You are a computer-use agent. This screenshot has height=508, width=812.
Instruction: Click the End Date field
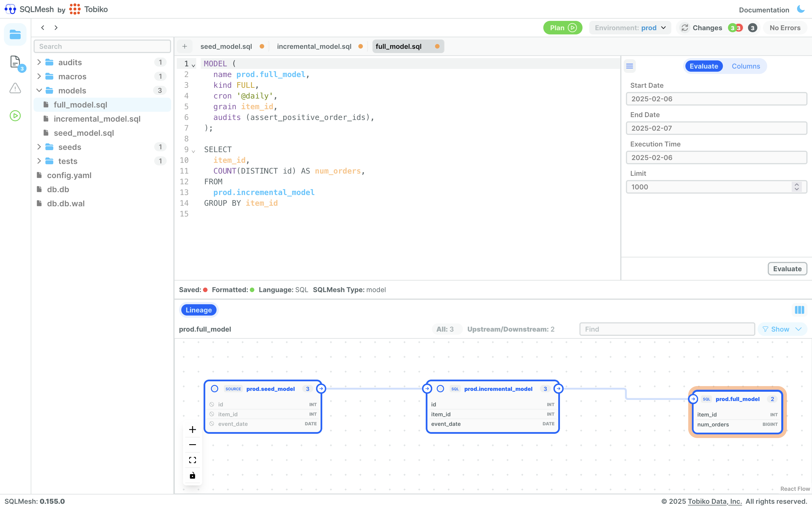[x=716, y=128]
